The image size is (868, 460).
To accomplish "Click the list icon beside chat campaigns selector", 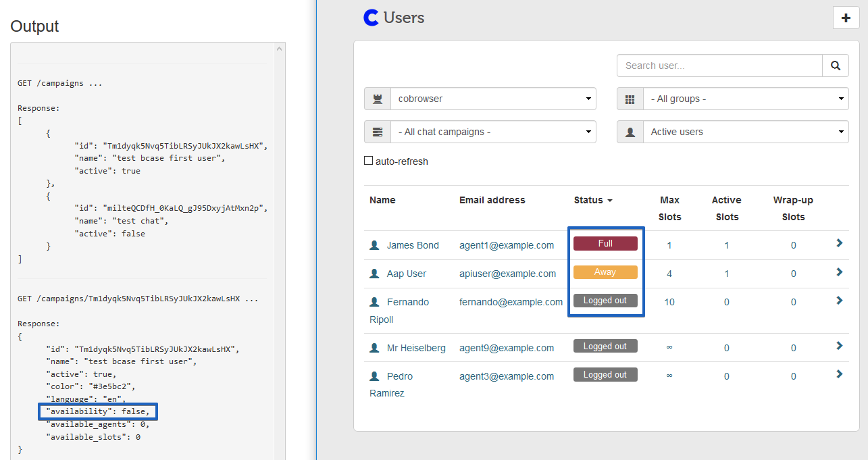I will coord(378,132).
